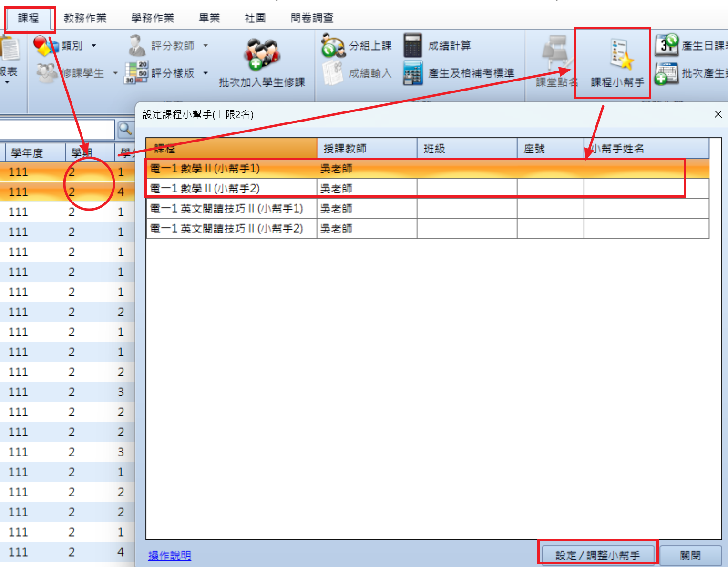Open the 社團 tab
The image size is (728, 567).
(255, 19)
